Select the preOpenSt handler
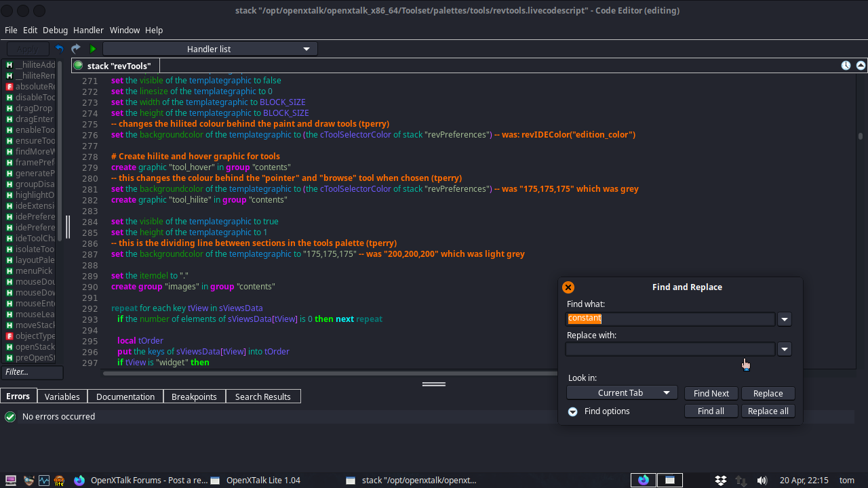868x488 pixels. [x=31, y=357]
